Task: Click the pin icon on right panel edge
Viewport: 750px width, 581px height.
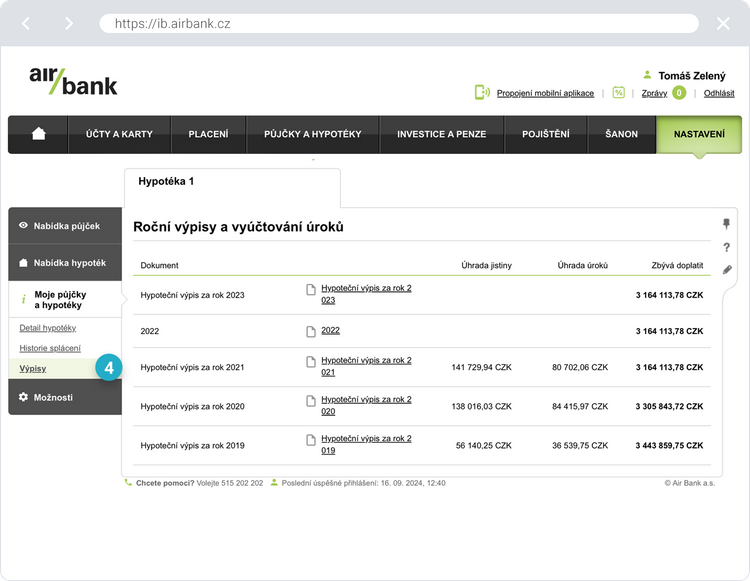Action: pyautogui.click(x=727, y=224)
